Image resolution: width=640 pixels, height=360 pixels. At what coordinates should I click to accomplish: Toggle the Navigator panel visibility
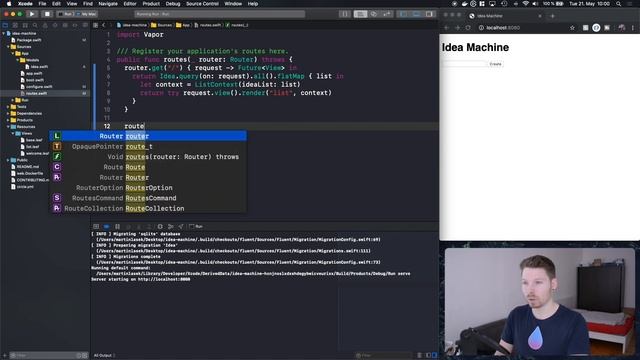(403, 14)
